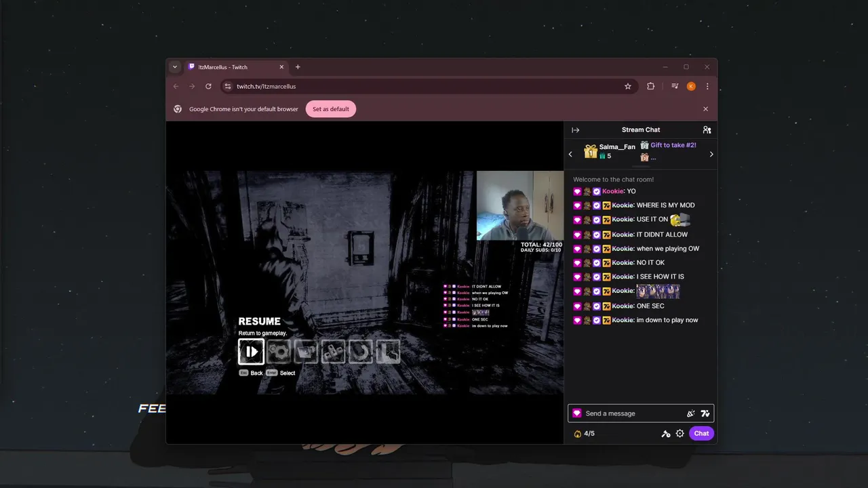Click the twitch.tv/itzmarcellus address bar
The height and width of the screenshot is (488, 868).
click(429, 87)
